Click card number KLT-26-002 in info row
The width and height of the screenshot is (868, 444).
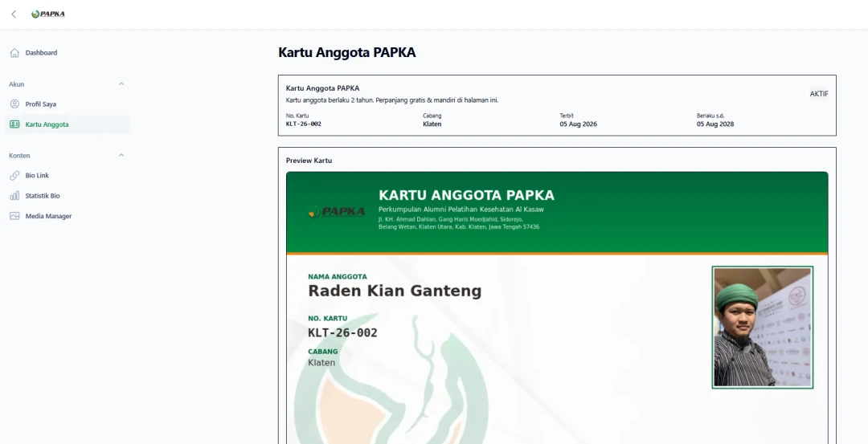(303, 124)
